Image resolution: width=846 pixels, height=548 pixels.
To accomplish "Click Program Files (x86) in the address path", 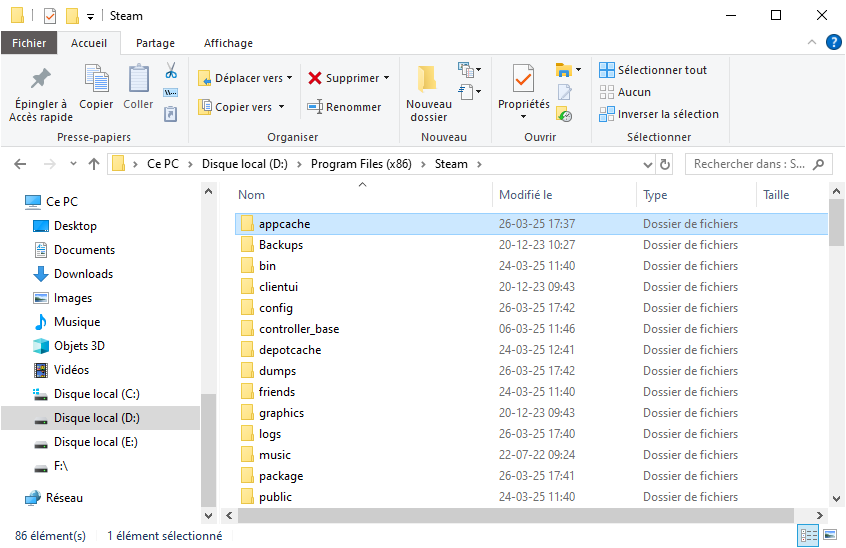I will 361,164.
